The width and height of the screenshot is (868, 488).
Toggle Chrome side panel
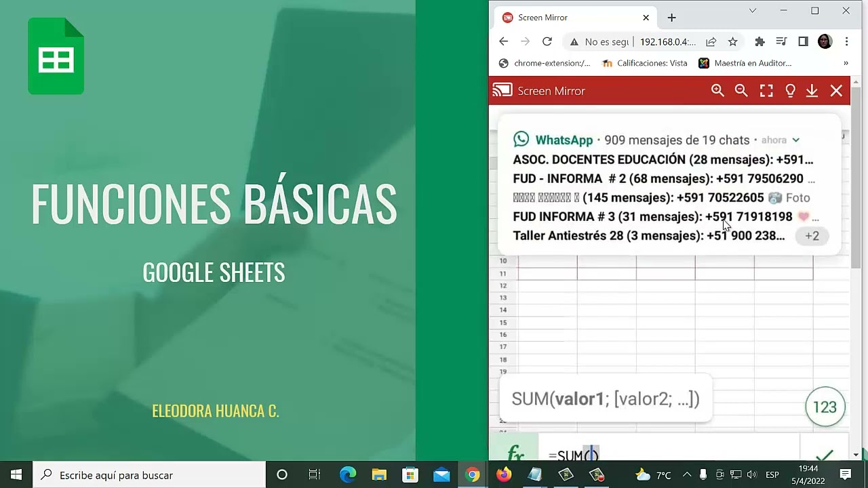(803, 42)
